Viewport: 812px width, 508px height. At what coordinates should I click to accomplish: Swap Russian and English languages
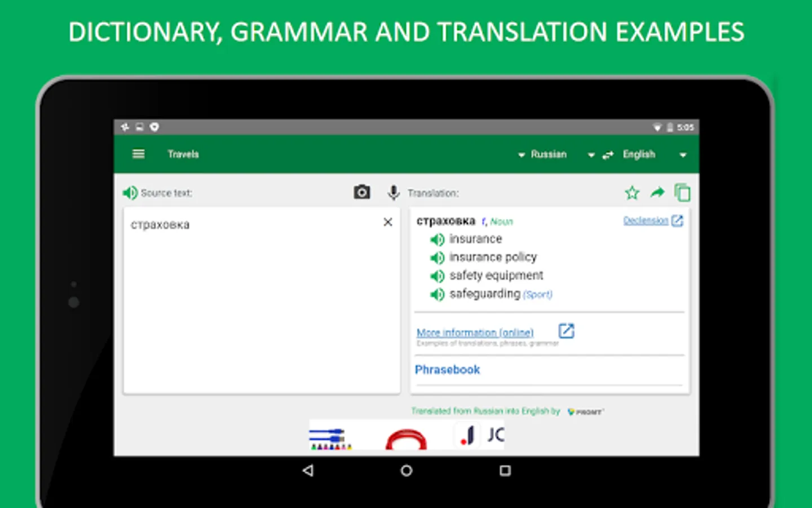coord(608,155)
